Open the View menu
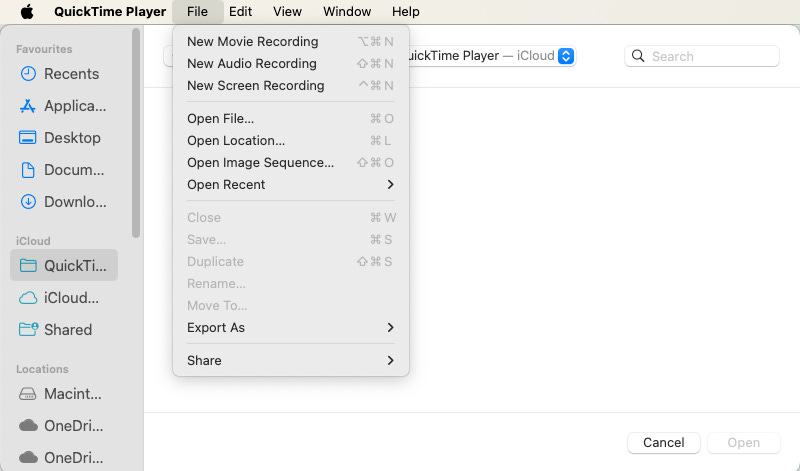 [x=287, y=11]
